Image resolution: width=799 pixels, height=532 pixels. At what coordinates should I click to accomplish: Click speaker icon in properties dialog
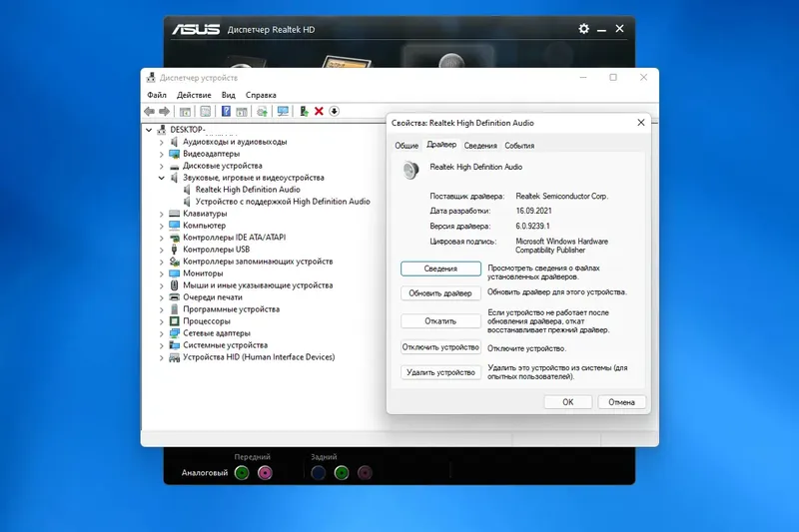click(410, 170)
